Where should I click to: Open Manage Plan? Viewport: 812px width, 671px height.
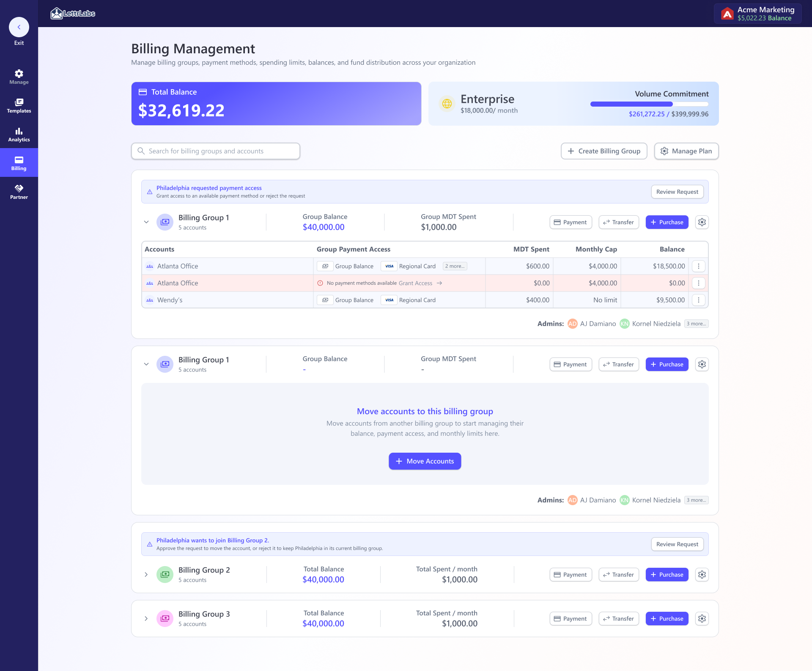[x=686, y=151]
